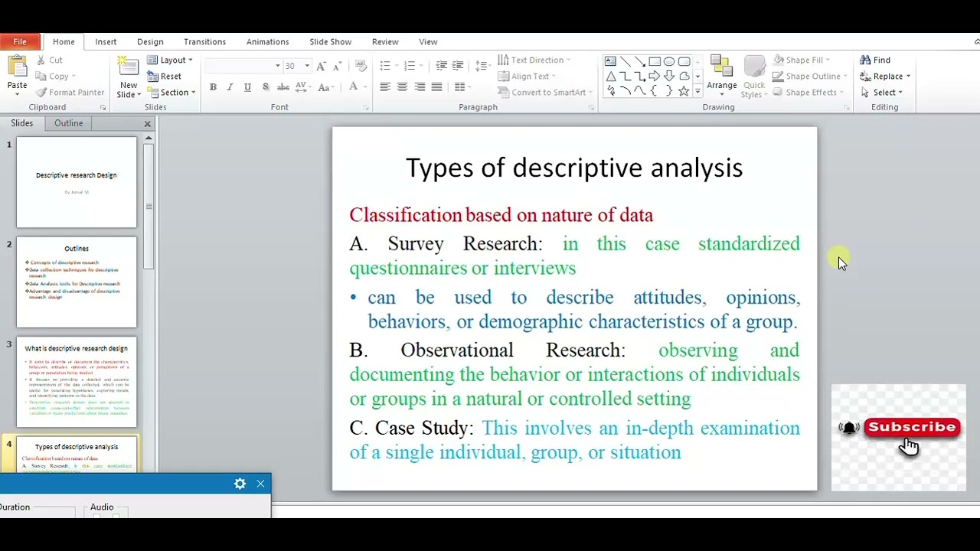Switch to the Slide Show tab
980x551 pixels.
tap(330, 41)
